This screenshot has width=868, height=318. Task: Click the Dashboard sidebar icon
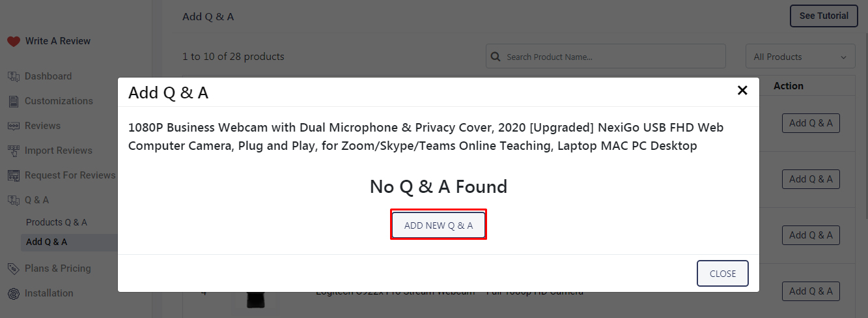pyautogui.click(x=14, y=76)
